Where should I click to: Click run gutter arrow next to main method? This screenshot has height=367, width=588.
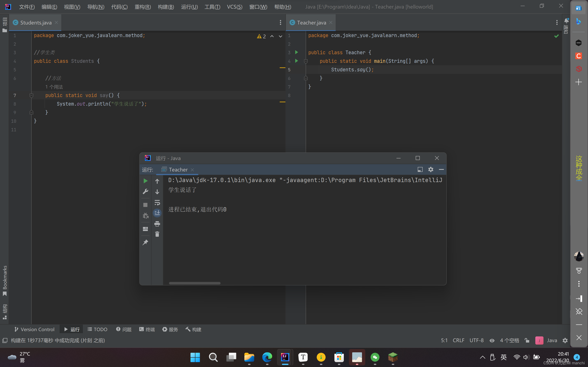296,61
